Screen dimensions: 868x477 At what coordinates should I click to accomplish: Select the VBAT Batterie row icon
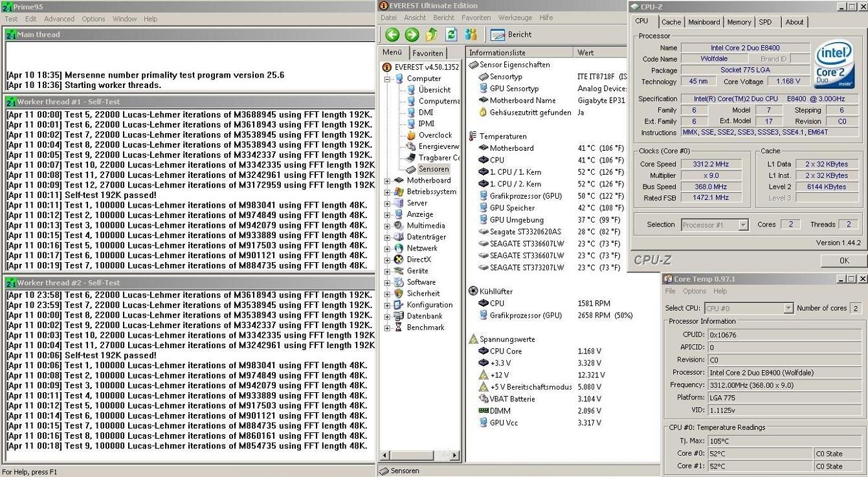(x=483, y=399)
